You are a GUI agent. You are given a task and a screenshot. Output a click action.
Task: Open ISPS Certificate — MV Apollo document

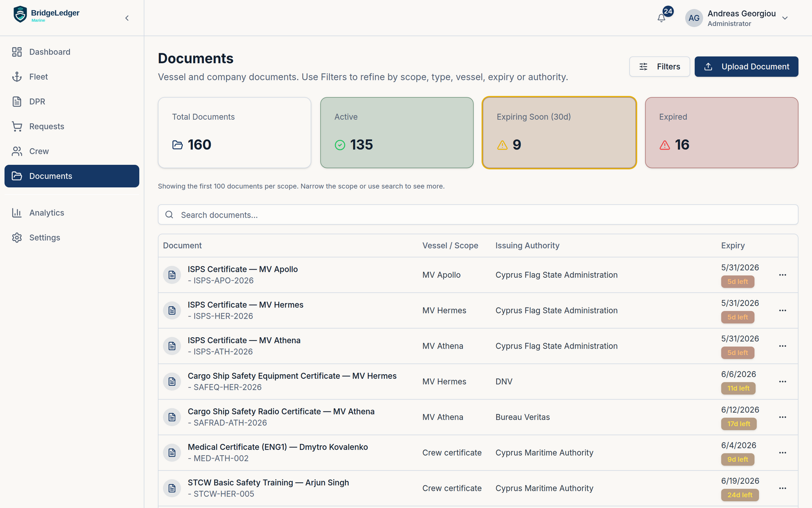click(243, 269)
